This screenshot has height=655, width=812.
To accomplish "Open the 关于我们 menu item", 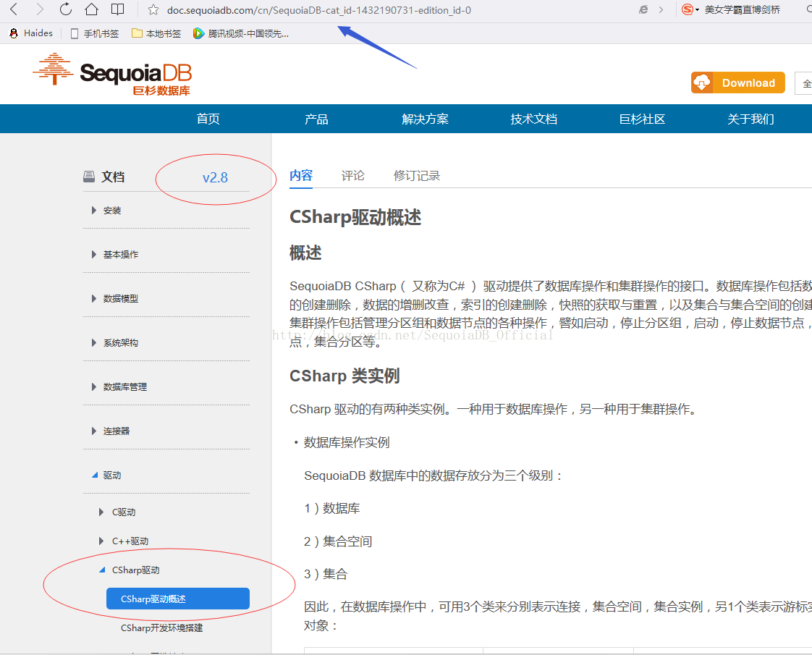I will 750,119.
